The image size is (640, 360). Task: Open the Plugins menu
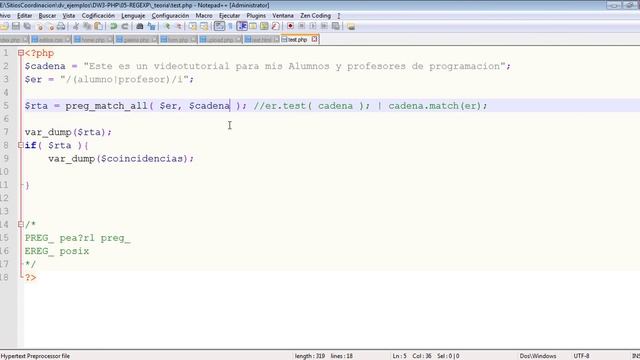pos(256,16)
